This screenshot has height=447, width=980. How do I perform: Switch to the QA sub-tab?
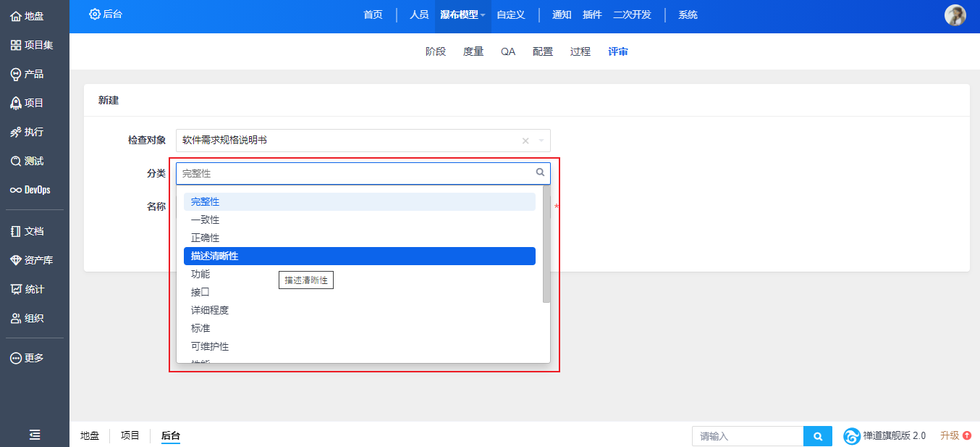tap(508, 51)
